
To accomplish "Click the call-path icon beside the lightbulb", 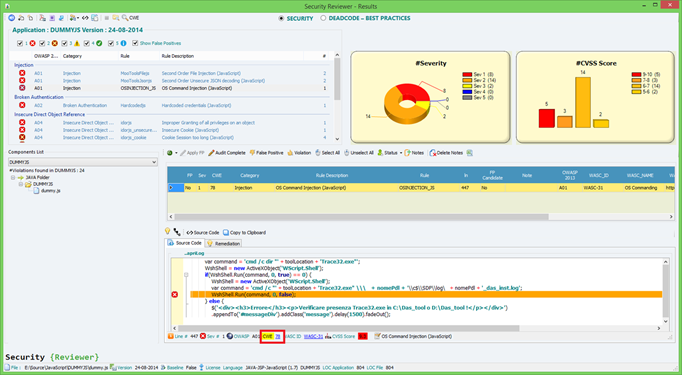I will [x=177, y=232].
